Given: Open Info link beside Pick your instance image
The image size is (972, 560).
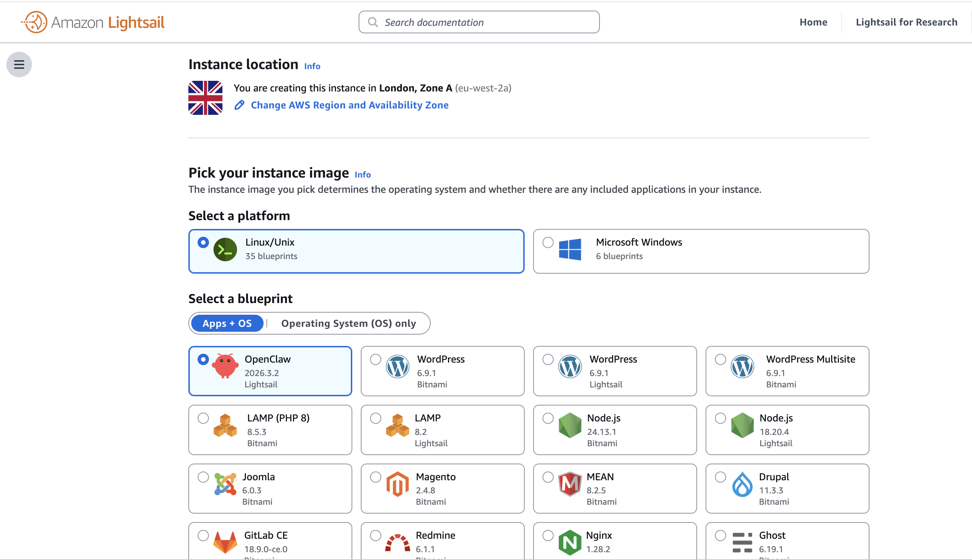Looking at the screenshot, I should pos(363,175).
